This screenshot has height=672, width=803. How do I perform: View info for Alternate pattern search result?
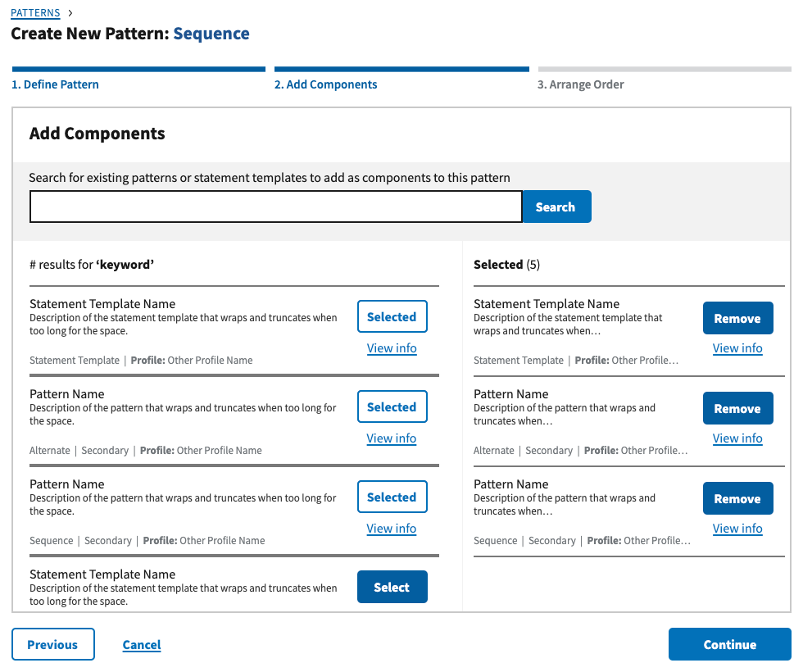point(392,438)
